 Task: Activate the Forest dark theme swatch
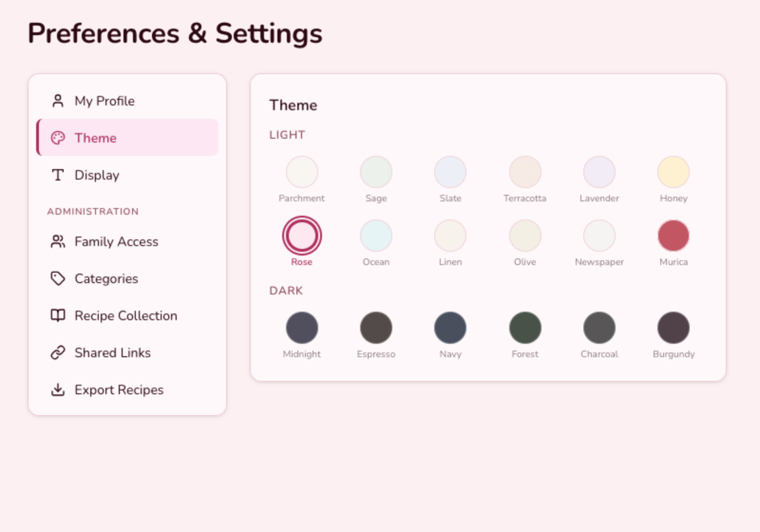(x=525, y=328)
